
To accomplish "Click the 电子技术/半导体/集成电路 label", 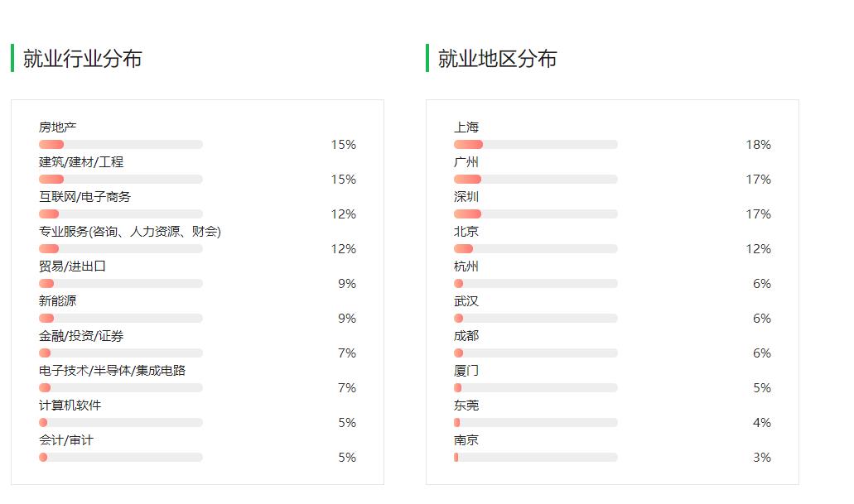I will (112, 371).
